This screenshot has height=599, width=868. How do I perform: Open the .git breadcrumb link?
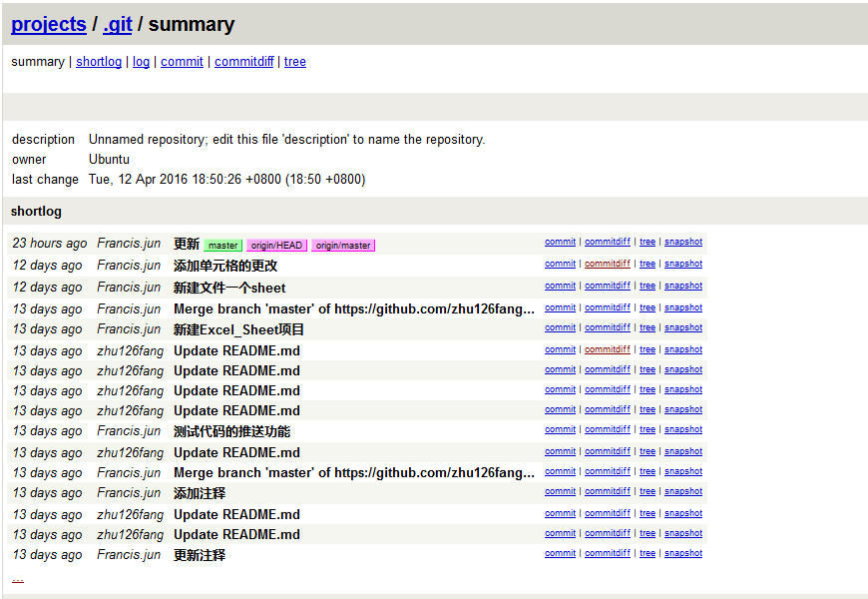pos(118,24)
